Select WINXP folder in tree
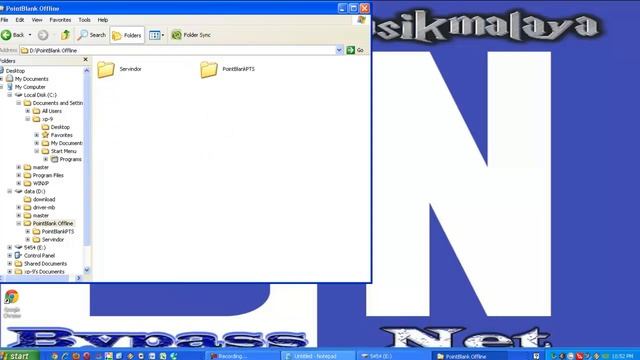This screenshot has width=640, height=360. coord(40,183)
